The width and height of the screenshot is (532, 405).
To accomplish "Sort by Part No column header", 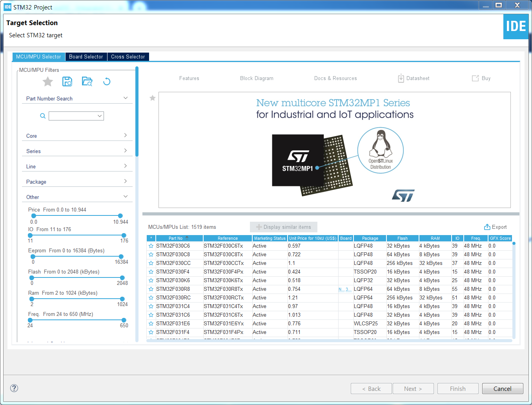I will click(x=179, y=238).
